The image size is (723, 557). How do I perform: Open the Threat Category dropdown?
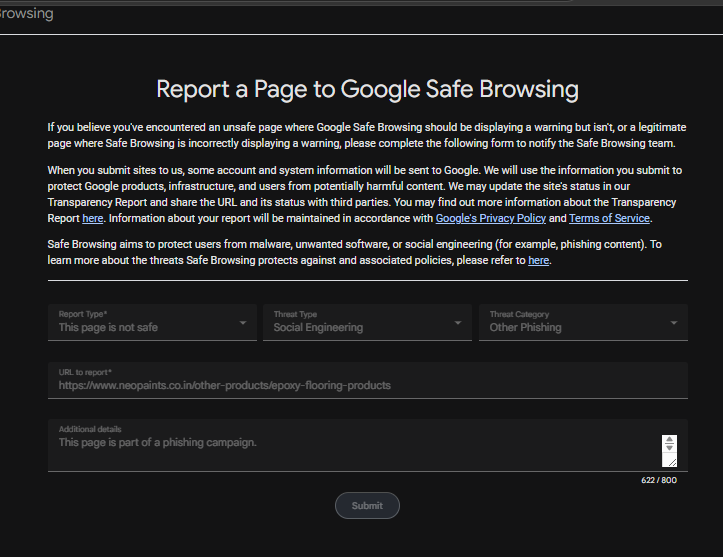[x=583, y=322]
